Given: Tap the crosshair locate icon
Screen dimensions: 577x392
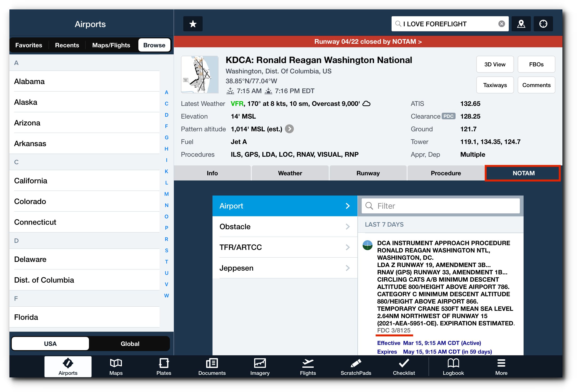Looking at the screenshot, I should [x=543, y=24].
